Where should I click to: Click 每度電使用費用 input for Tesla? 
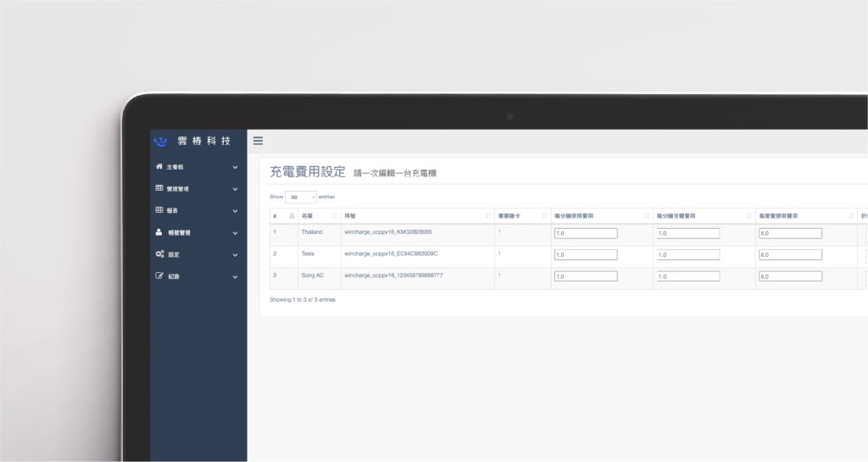click(790, 254)
